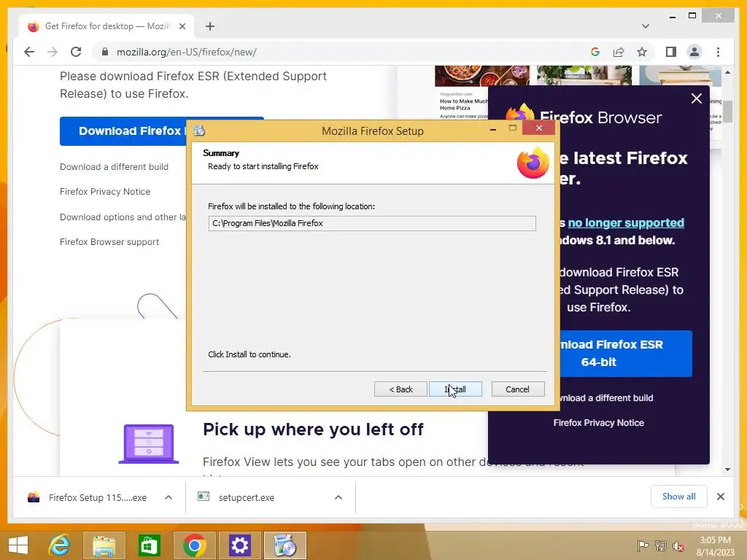Click Install in Firefox Setup dialog

click(455, 389)
